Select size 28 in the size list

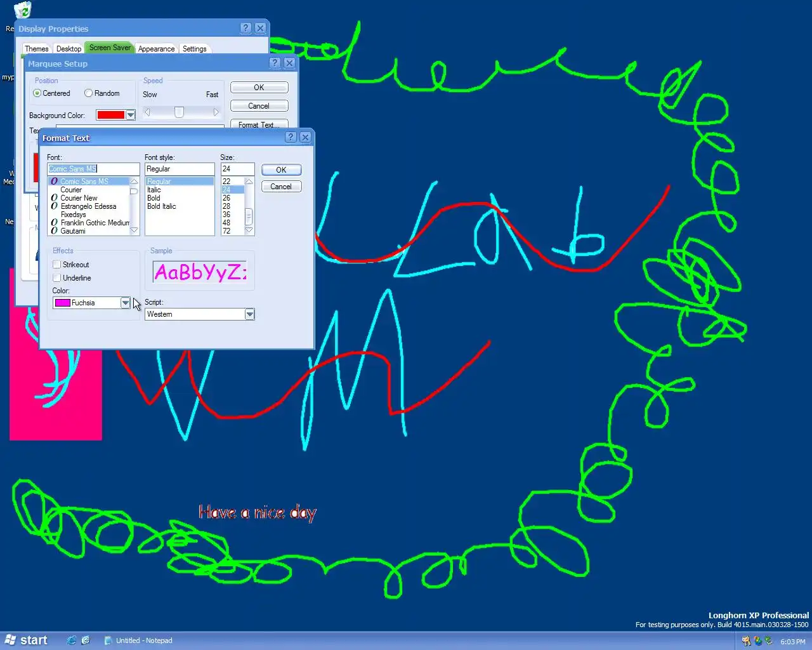point(233,206)
